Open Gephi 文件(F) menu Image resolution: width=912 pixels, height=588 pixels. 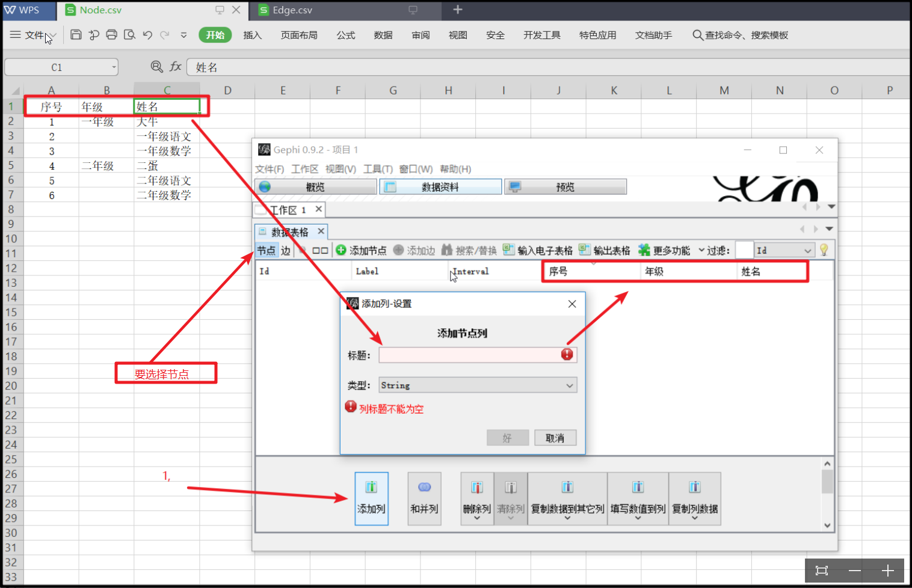(270, 169)
